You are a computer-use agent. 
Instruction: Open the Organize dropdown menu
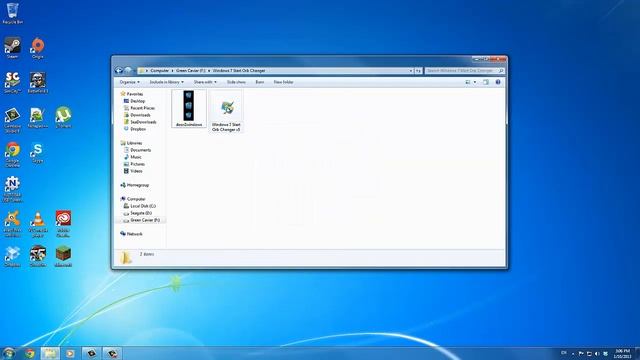pyautogui.click(x=129, y=82)
